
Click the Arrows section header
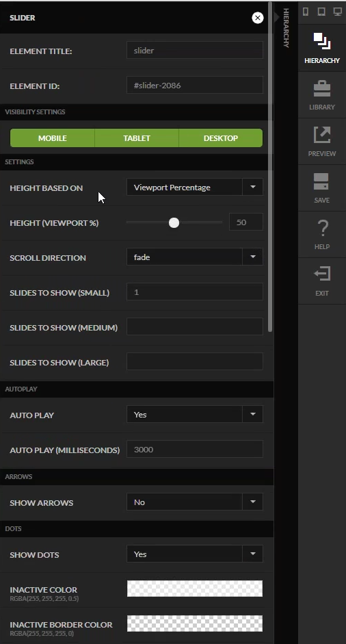click(137, 476)
